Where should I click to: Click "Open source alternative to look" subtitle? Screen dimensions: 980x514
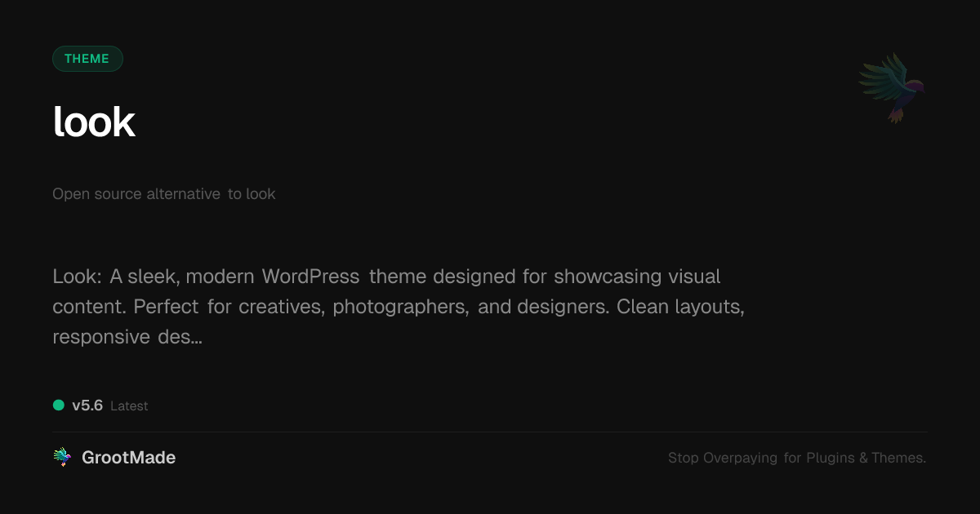pos(164,194)
